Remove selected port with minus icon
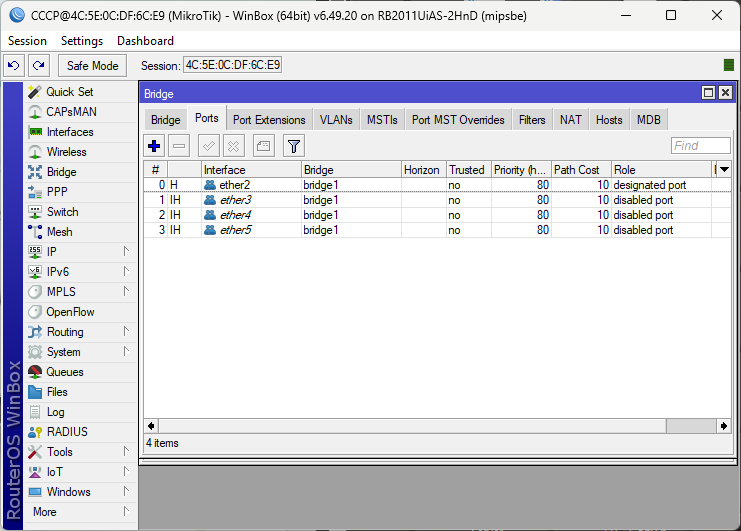The width and height of the screenshot is (741, 531). coord(179,146)
